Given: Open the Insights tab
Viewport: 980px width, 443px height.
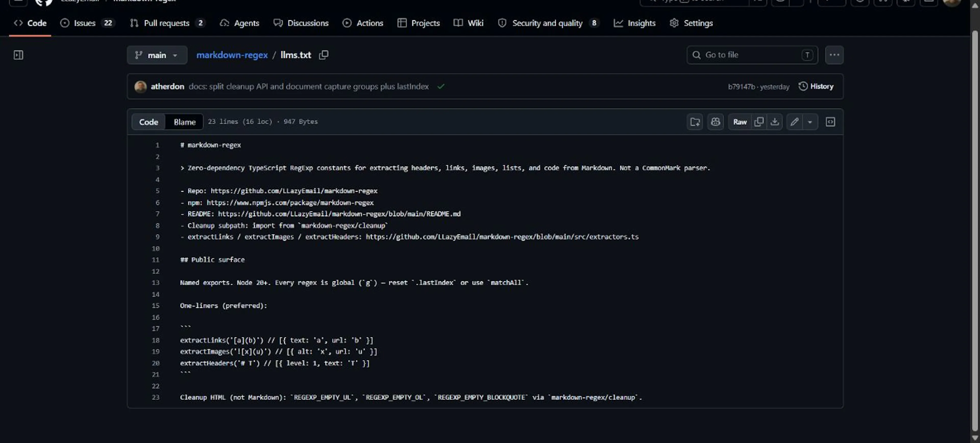Looking at the screenshot, I should click(x=634, y=23).
